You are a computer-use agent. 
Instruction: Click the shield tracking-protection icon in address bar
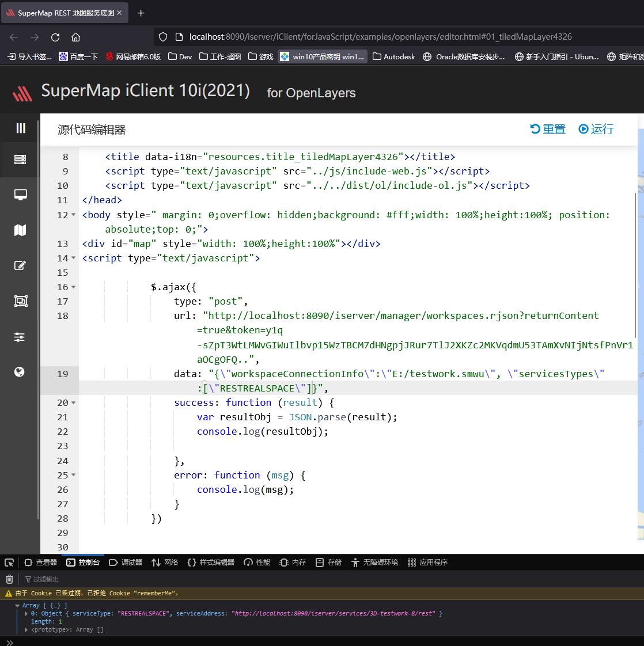point(163,37)
